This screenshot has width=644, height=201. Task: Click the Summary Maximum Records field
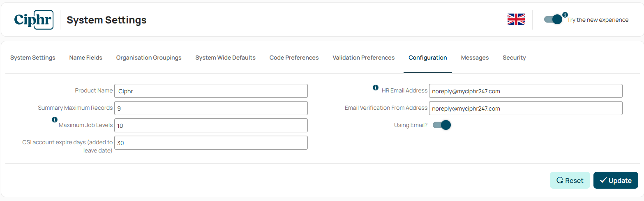coord(211,108)
